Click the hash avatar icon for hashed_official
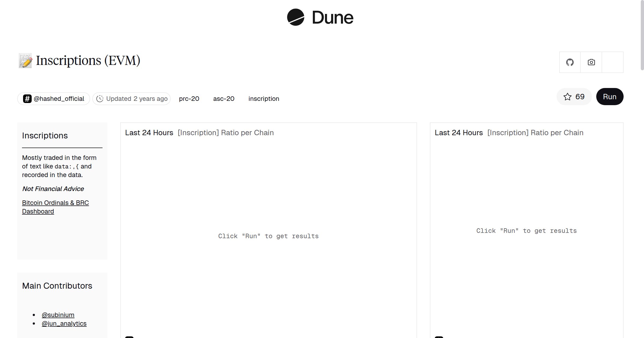This screenshot has height=338, width=644. 27,99
